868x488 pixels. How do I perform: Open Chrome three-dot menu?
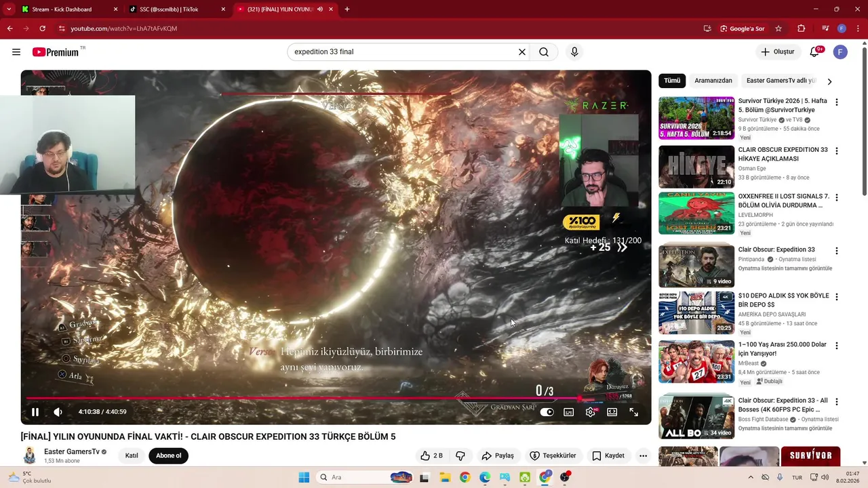[x=856, y=28]
